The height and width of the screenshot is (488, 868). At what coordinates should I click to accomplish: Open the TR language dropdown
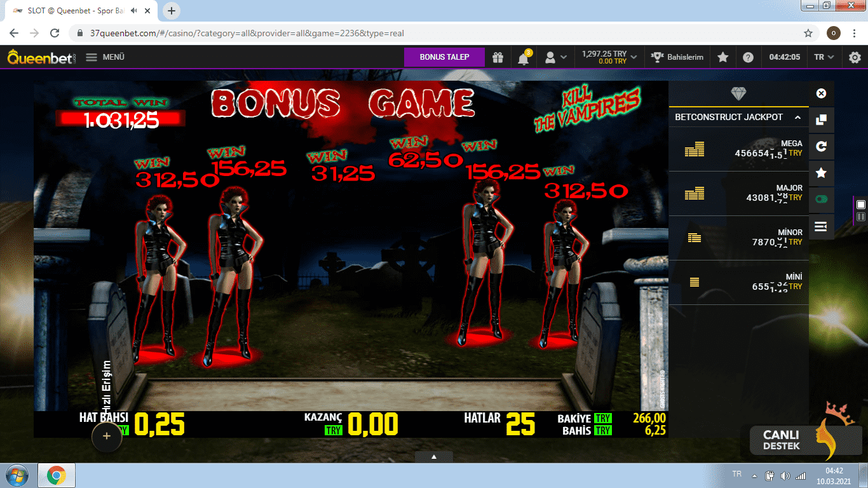(824, 57)
